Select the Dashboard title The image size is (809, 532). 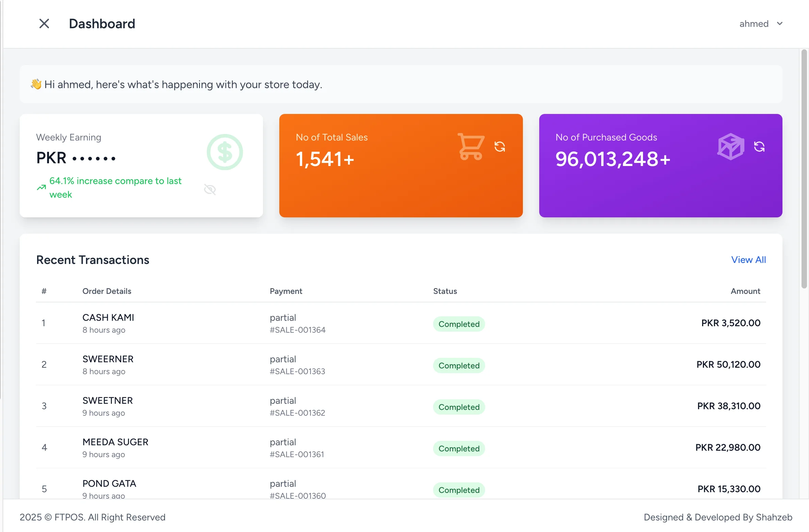pos(102,23)
